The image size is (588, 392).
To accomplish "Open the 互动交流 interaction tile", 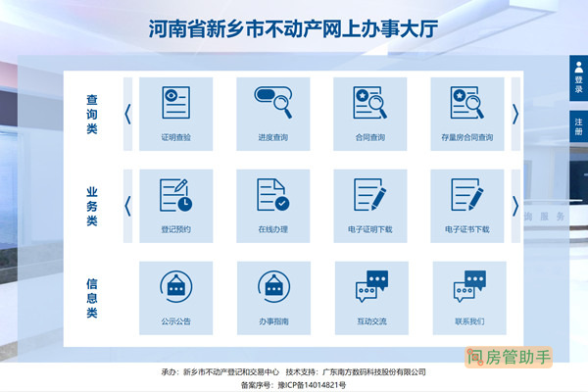I will [371, 298].
